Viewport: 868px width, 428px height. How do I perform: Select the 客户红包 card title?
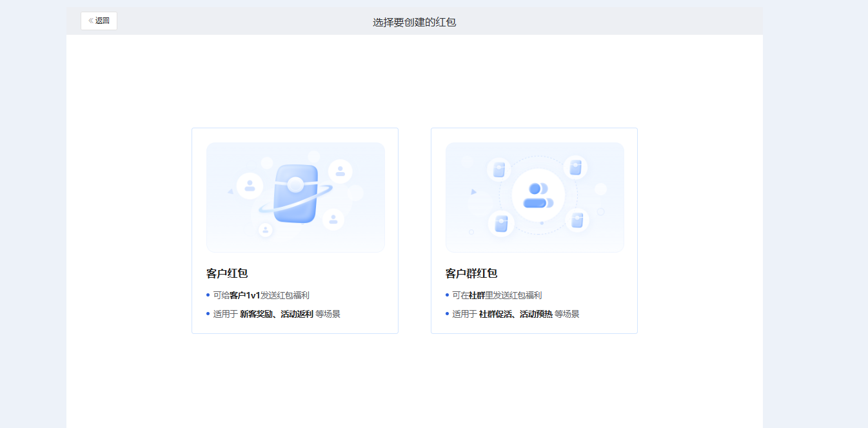coord(227,273)
